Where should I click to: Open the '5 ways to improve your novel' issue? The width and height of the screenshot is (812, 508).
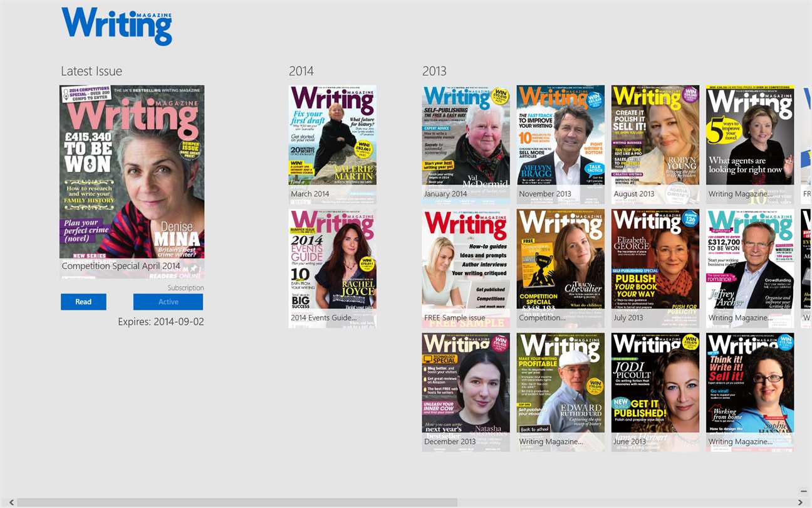(x=750, y=145)
